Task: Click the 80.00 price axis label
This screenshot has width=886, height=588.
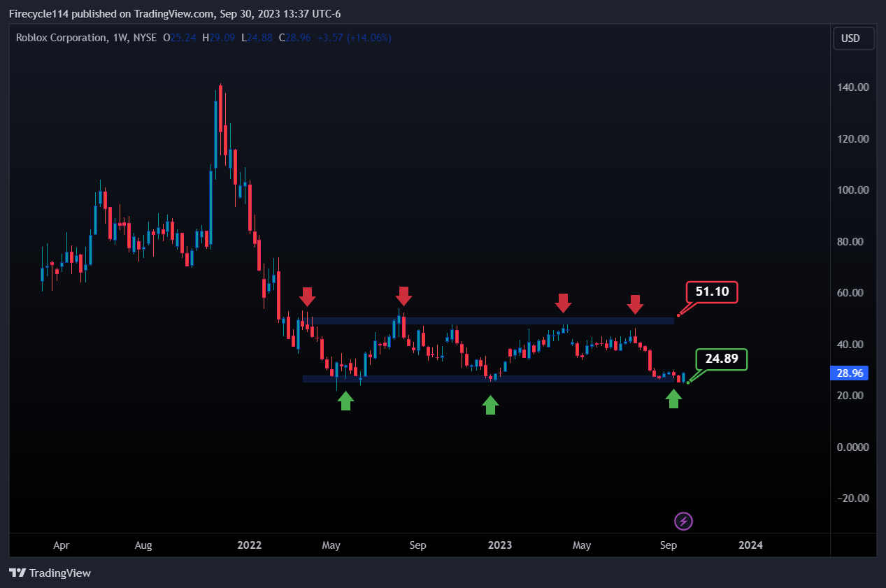Action: pos(851,242)
